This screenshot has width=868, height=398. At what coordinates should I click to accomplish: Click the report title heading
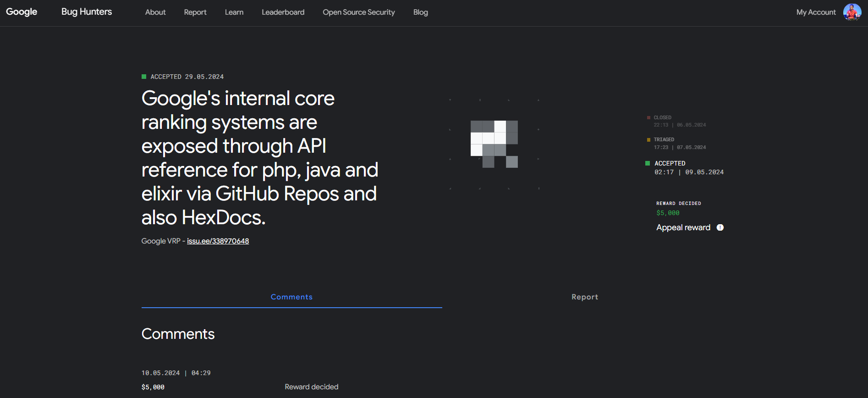pyautogui.click(x=260, y=158)
